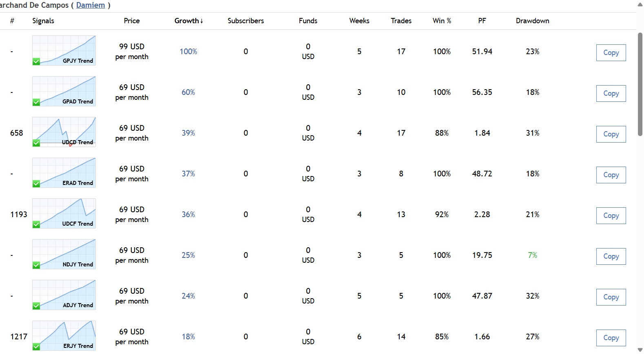Click the green checkmark on ERJY Trend

[x=36, y=347]
